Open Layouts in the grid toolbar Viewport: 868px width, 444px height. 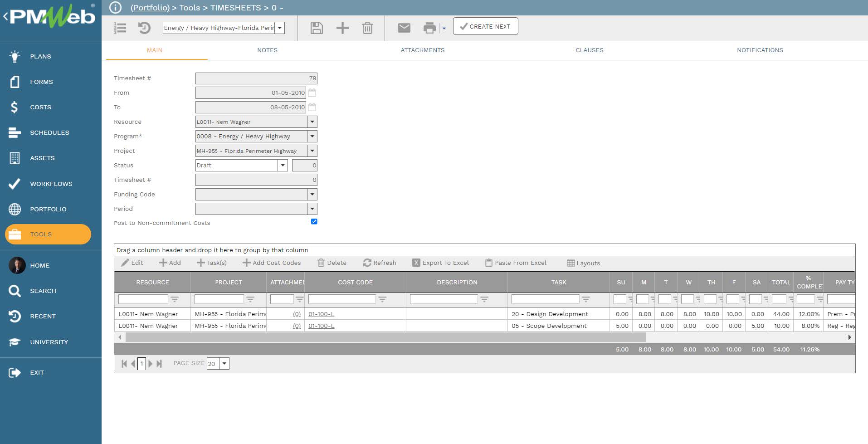[584, 263]
